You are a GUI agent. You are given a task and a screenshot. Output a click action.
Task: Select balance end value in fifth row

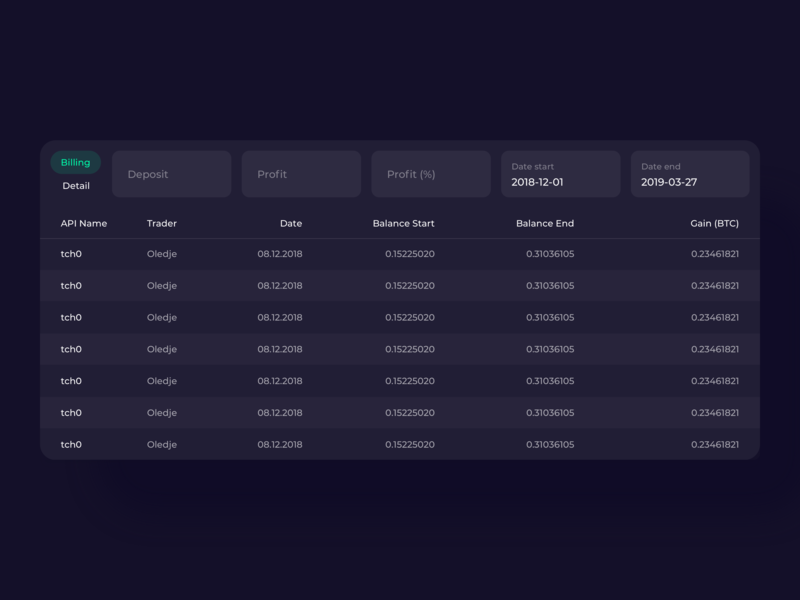pyautogui.click(x=550, y=381)
